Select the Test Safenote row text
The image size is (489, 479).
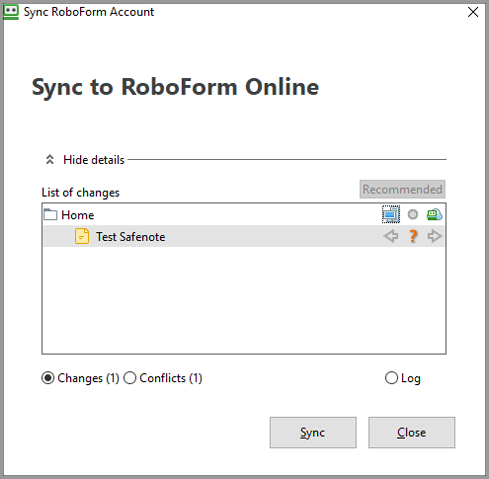pyautogui.click(x=131, y=237)
